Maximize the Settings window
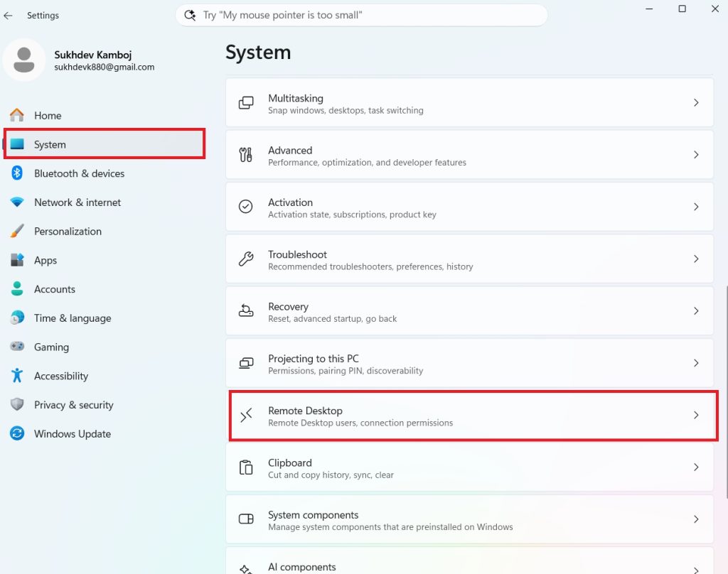This screenshot has width=728, height=574. pos(682,9)
